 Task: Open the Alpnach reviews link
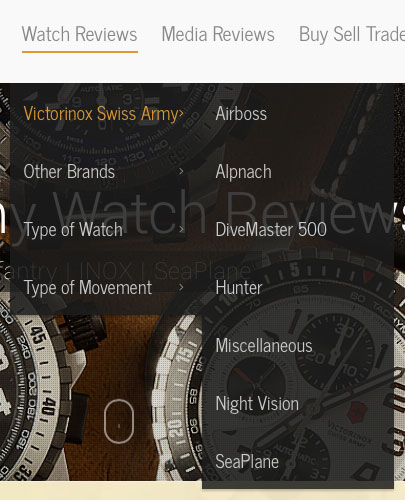(x=243, y=172)
